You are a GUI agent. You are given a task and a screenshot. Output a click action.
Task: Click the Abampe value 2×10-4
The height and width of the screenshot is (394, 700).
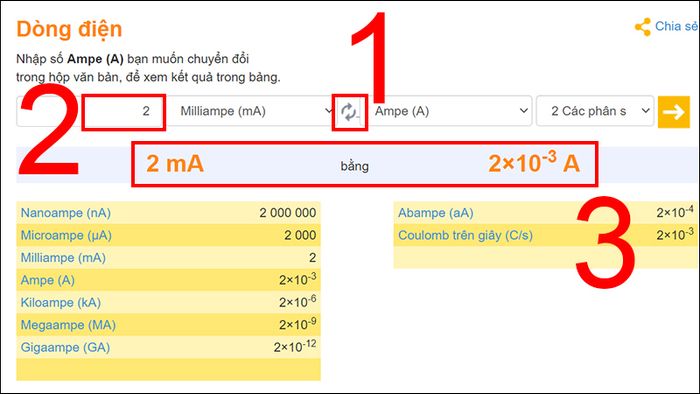click(x=675, y=212)
